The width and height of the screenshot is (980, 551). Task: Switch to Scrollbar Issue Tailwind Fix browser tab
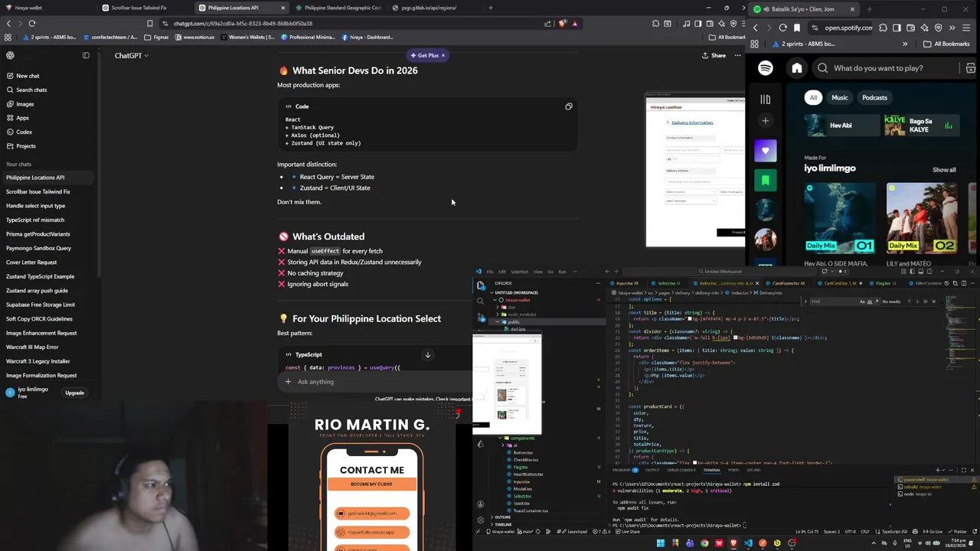click(139, 8)
